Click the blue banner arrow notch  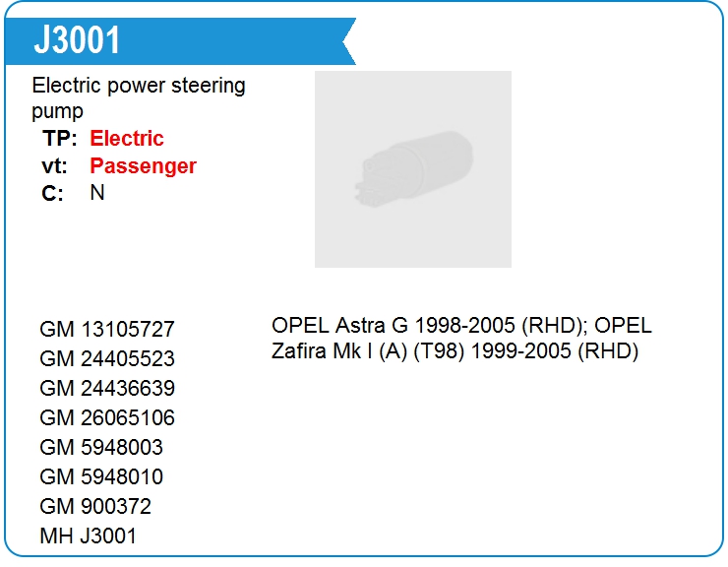tap(348, 41)
